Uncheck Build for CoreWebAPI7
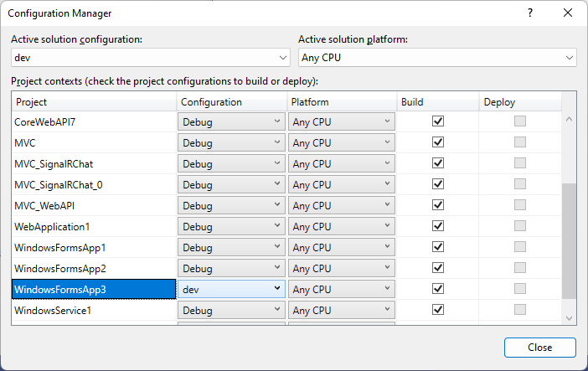 pos(438,121)
